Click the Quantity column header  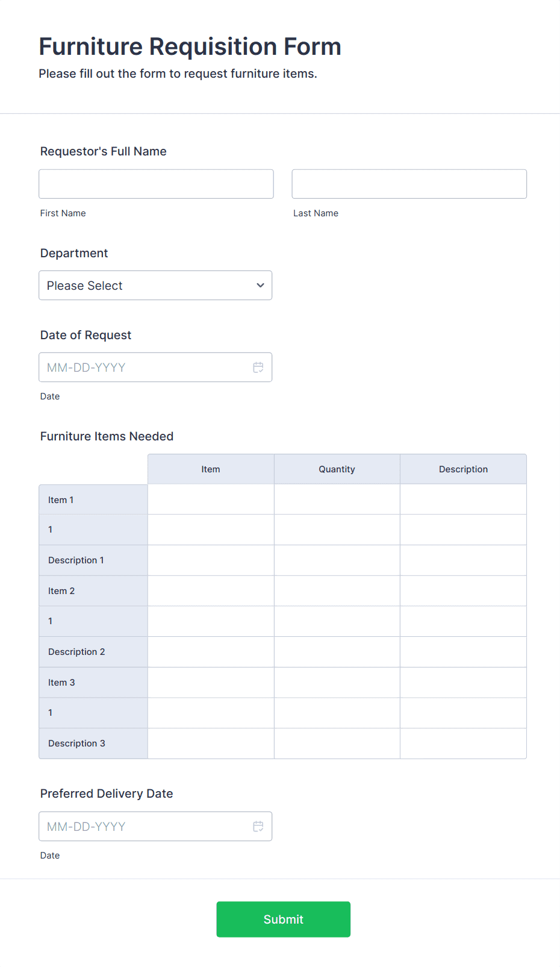(x=337, y=469)
